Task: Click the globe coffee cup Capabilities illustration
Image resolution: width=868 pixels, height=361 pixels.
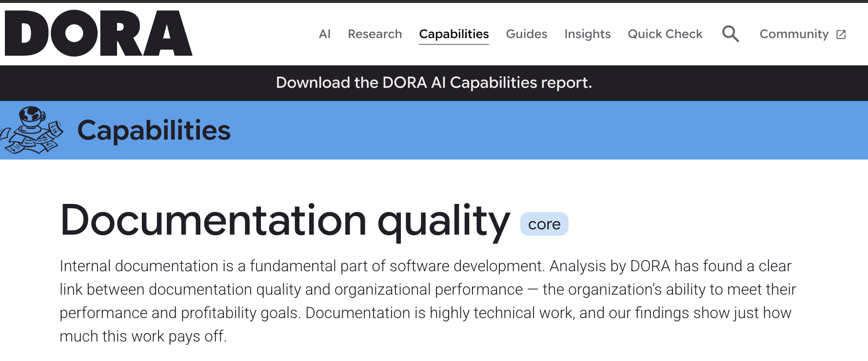Action: pyautogui.click(x=32, y=130)
